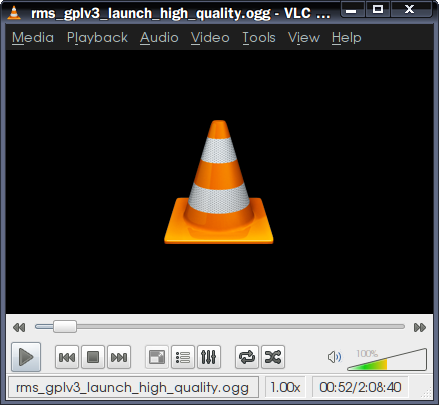Open the Help menu

point(347,38)
